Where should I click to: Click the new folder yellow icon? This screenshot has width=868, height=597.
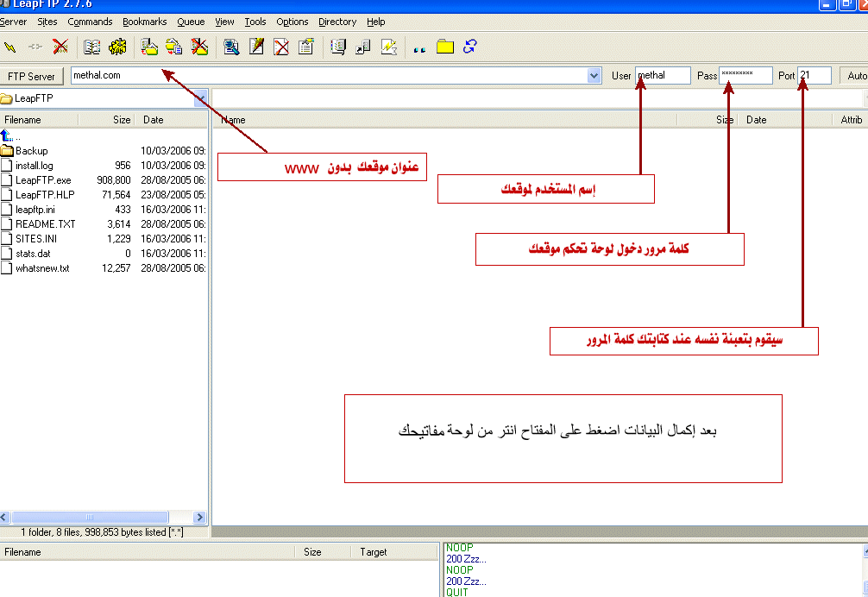point(444,47)
